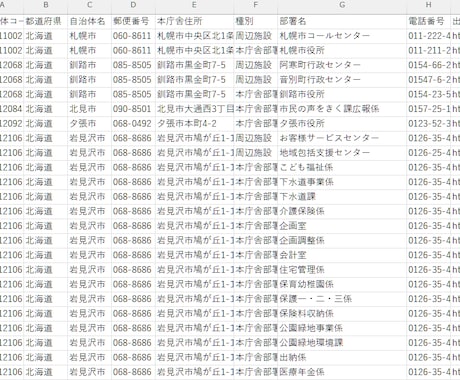Image resolution: width=460 pixels, height=380 pixels.
Task: Click phone number 011-211-2 cell
Action: tap(428, 51)
